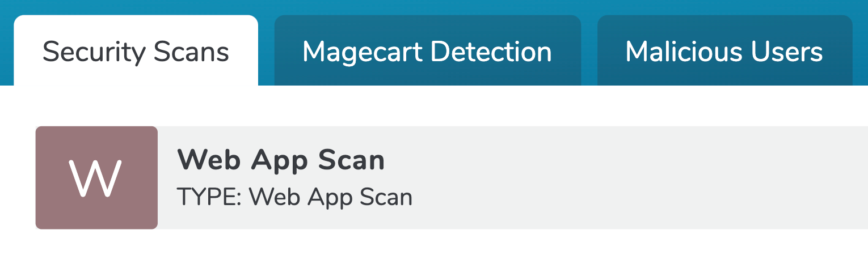Screen dimensions: 868x264
Task: Open the Security Scans tab
Action: [136, 50]
